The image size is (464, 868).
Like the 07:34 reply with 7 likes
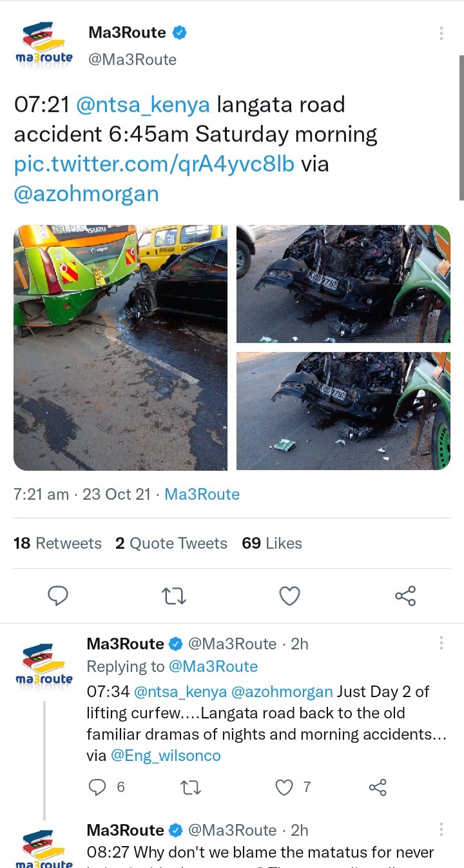(x=284, y=787)
